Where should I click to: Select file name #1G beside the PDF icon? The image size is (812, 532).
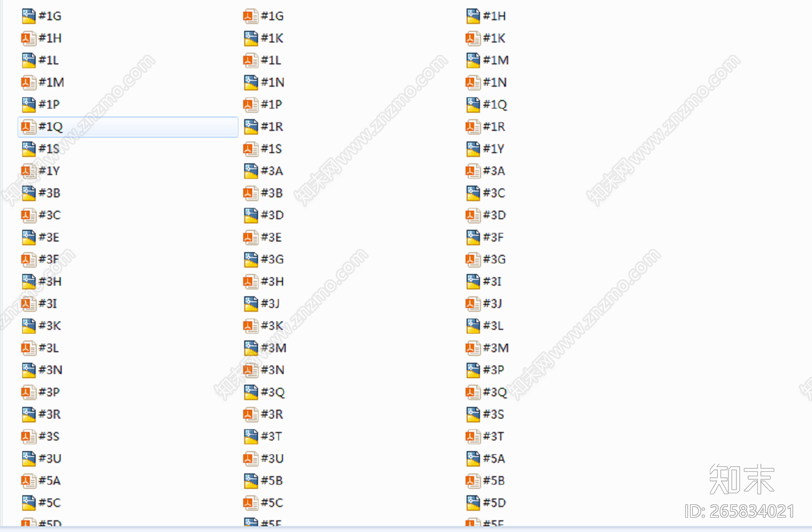click(272, 16)
